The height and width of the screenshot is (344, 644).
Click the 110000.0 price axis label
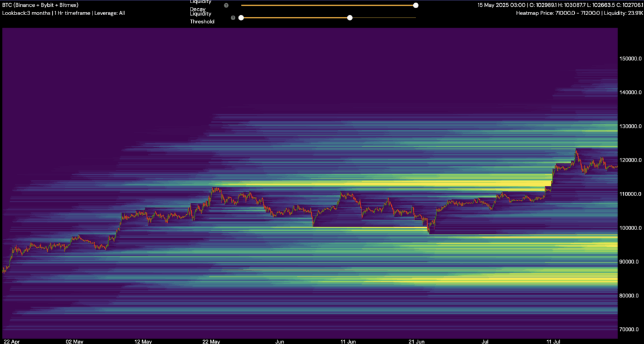pos(630,194)
